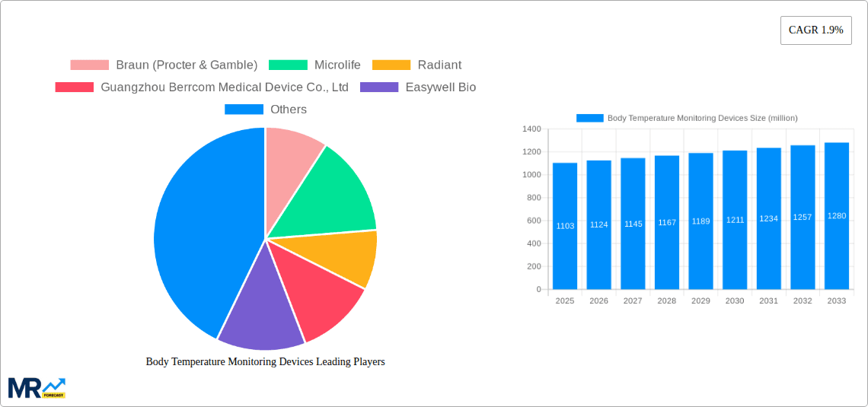The image size is (868, 407).
Task: Toggle the Radiant orange legend swatch
Action: 391,65
